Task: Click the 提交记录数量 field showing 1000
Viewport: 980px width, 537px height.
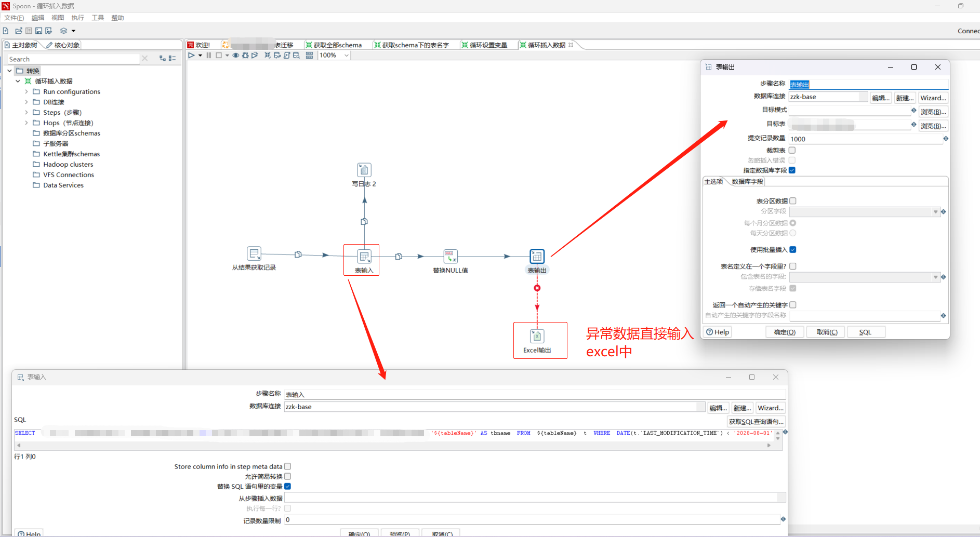Action: pyautogui.click(x=866, y=139)
